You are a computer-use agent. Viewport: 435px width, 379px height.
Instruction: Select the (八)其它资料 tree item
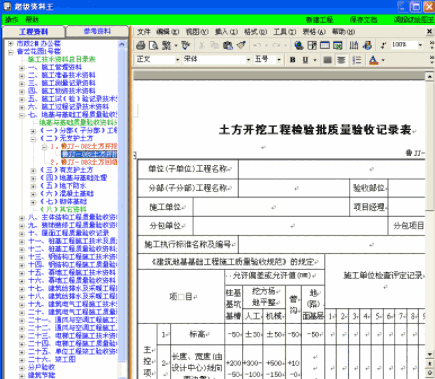click(63, 209)
